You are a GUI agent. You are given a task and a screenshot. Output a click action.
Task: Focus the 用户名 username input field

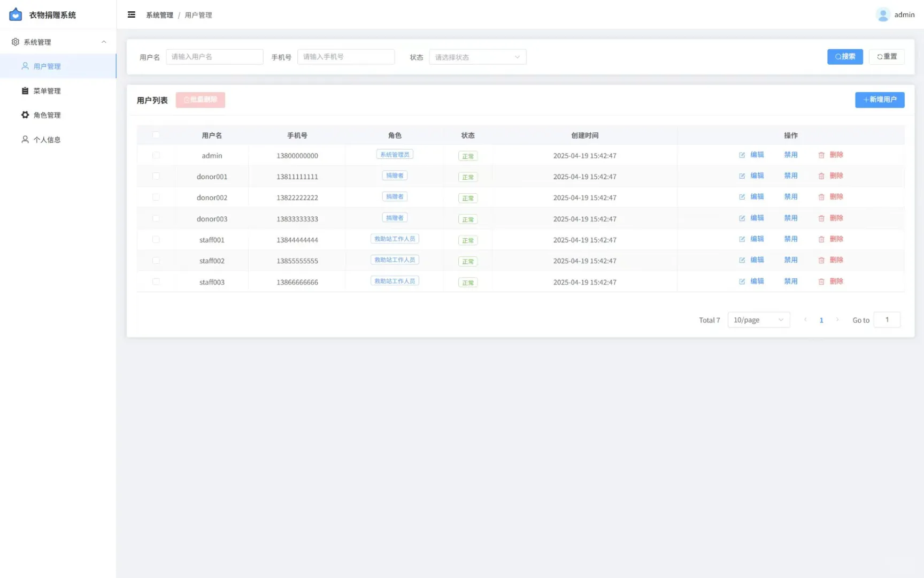(x=214, y=57)
